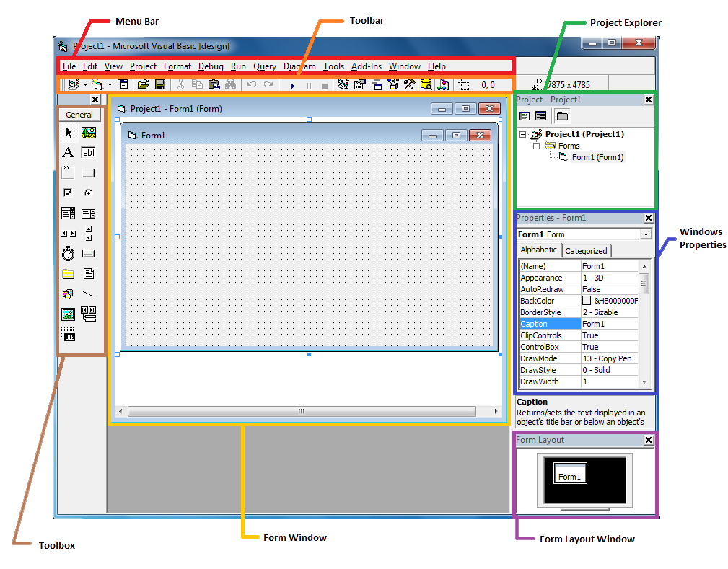The image size is (728, 569).
Task: Click the End stop square icon
Action: tap(325, 86)
